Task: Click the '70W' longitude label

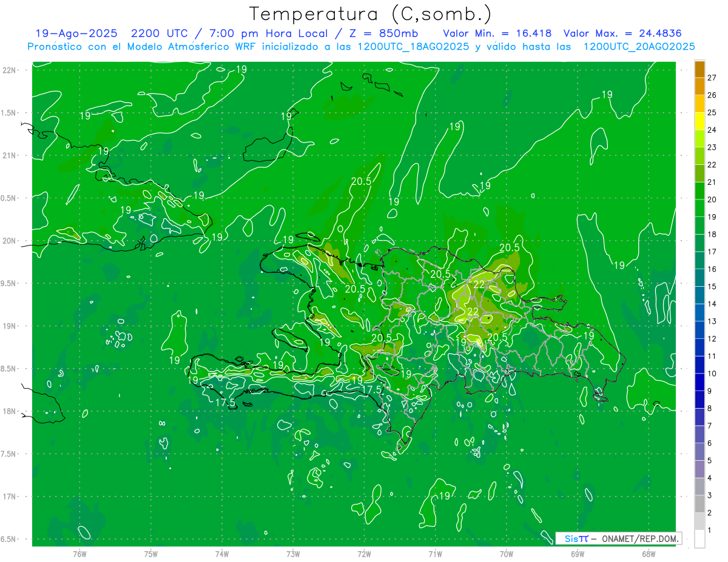Action: (x=506, y=554)
